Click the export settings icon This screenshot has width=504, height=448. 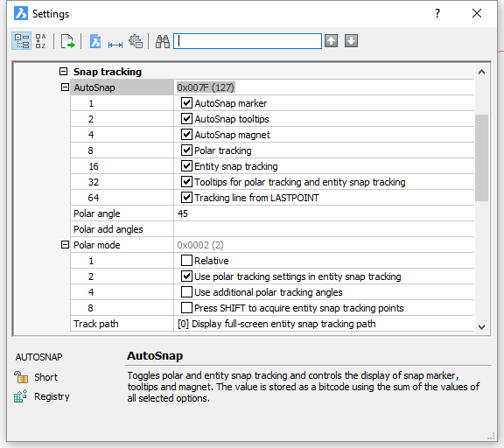(67, 41)
